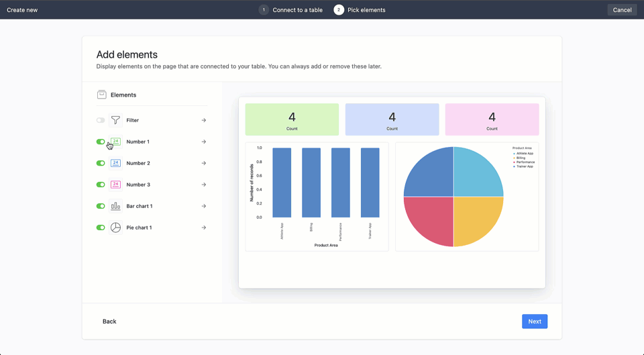Viewport: 644px width, 355px height.
Task: Click the blue Number 2 icon
Action: [115, 163]
